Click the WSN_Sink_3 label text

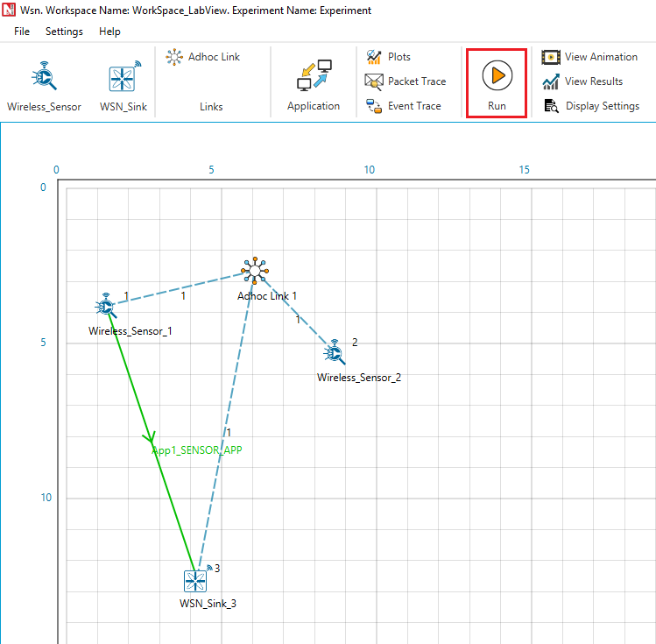pyautogui.click(x=208, y=604)
